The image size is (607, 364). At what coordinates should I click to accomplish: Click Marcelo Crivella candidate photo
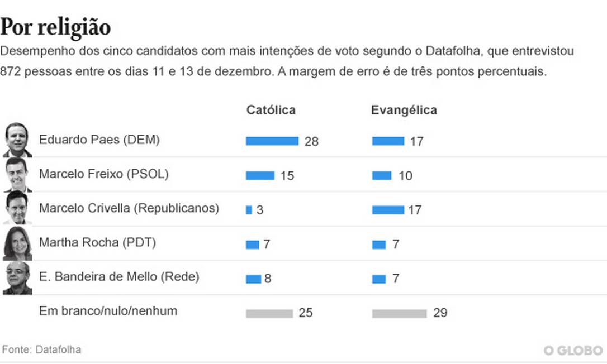click(x=17, y=208)
